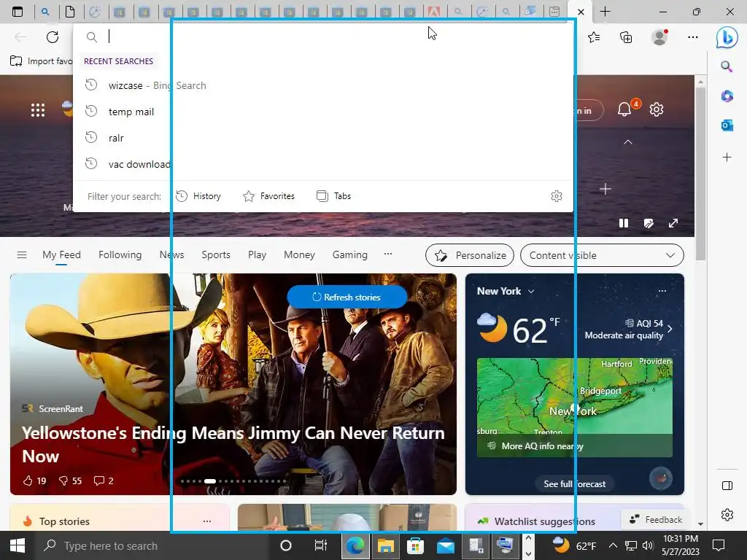Open Settings and more ellipsis menu
This screenshot has height=560, width=747.
tap(693, 37)
